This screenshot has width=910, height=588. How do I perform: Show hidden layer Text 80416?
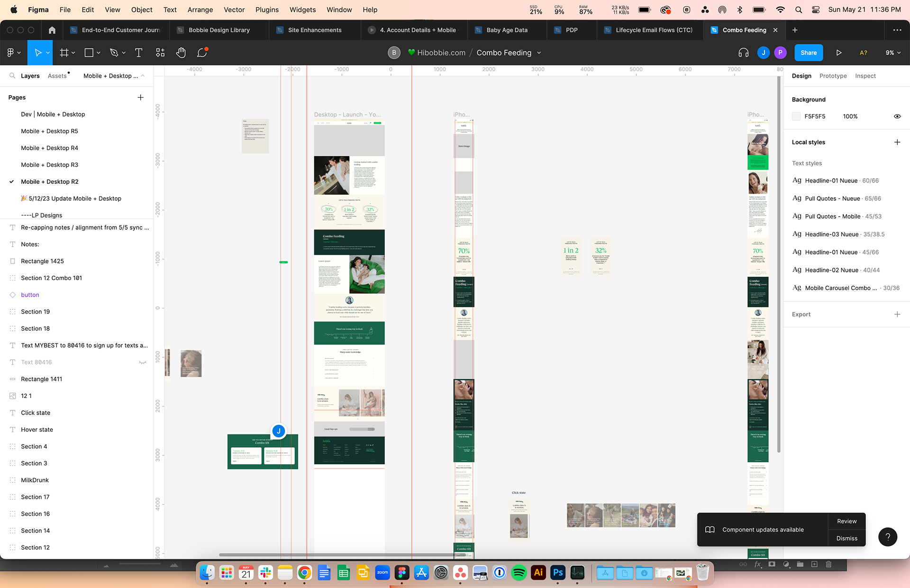(x=142, y=362)
